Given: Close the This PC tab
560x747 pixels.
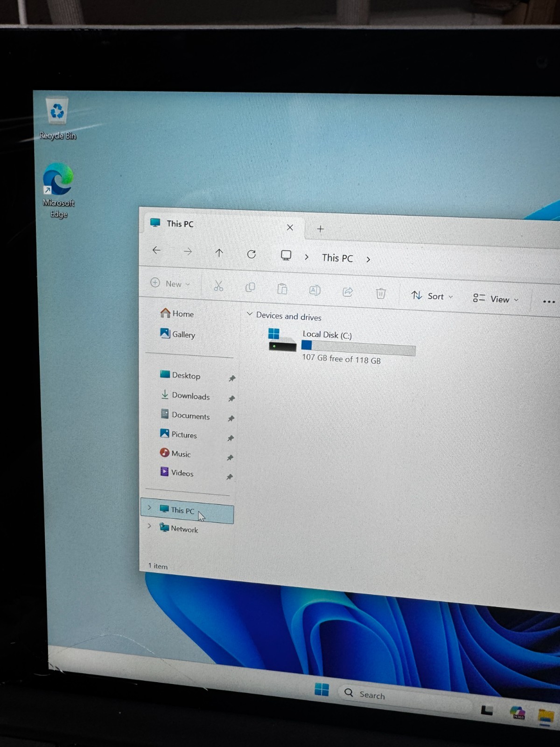Looking at the screenshot, I should pyautogui.click(x=290, y=227).
